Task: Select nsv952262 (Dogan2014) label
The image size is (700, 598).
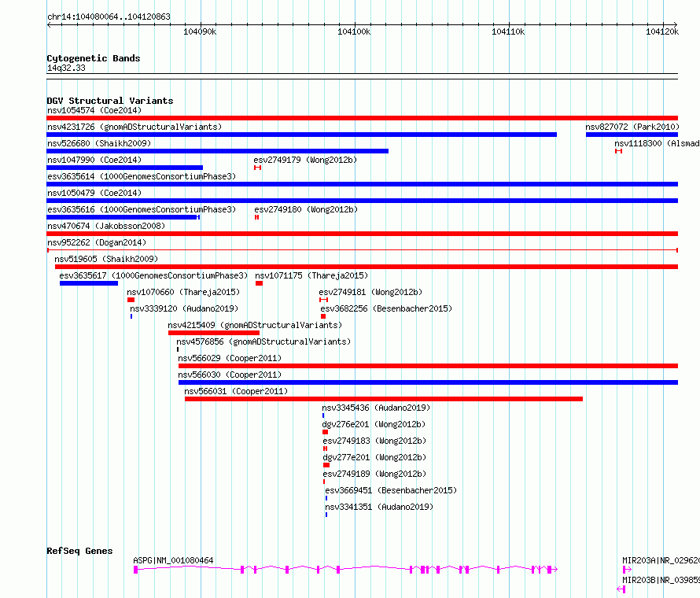Action: (97, 242)
